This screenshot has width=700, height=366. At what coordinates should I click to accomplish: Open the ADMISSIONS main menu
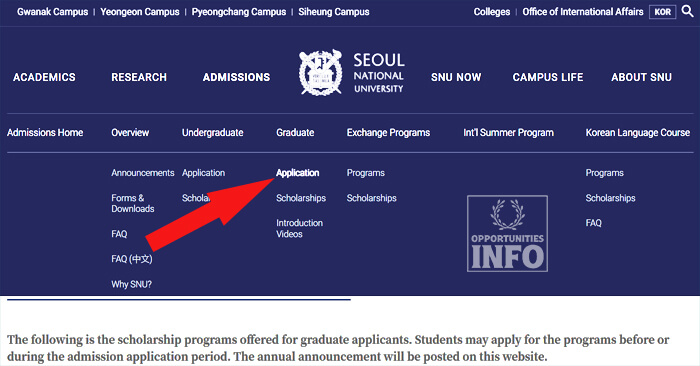click(237, 77)
